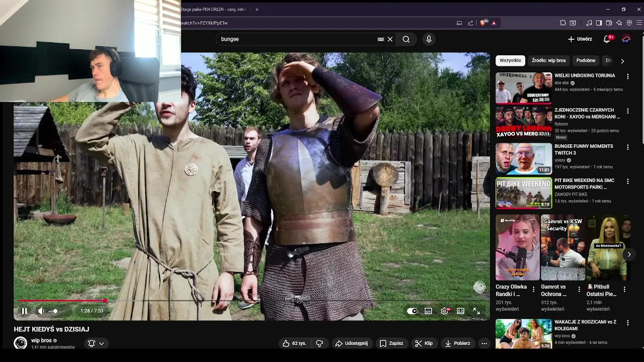Mute the video with the speaker icon

[x=41, y=311]
